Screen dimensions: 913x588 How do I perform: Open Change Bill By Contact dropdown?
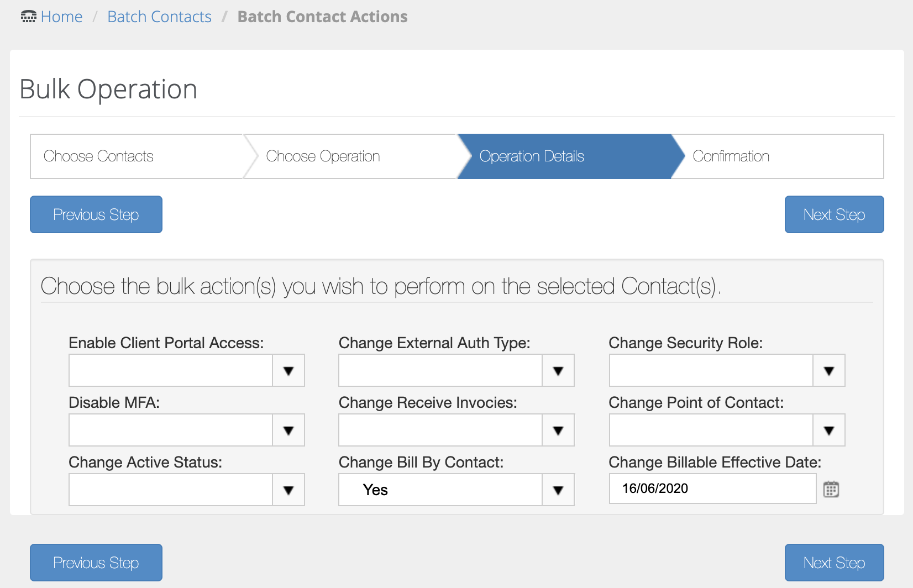(558, 490)
